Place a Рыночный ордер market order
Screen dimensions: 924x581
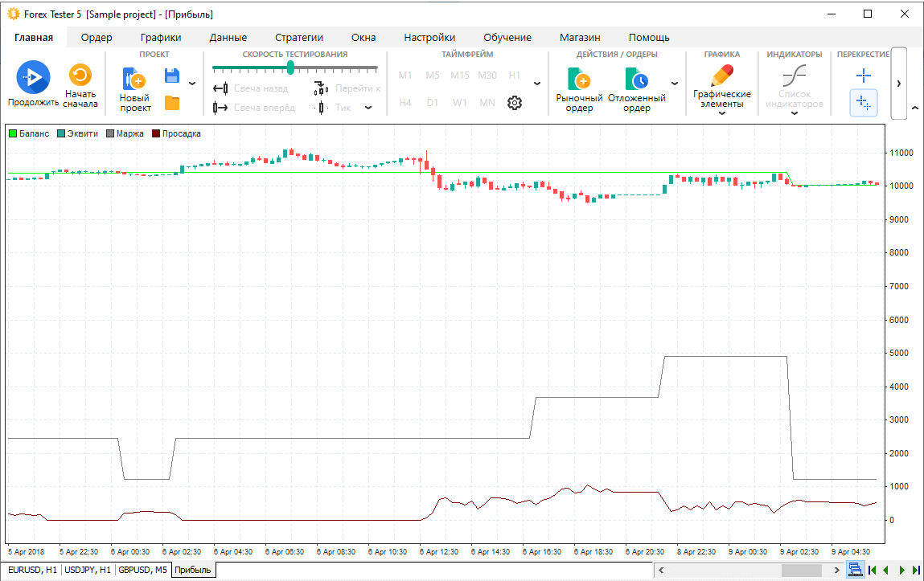[x=579, y=80]
